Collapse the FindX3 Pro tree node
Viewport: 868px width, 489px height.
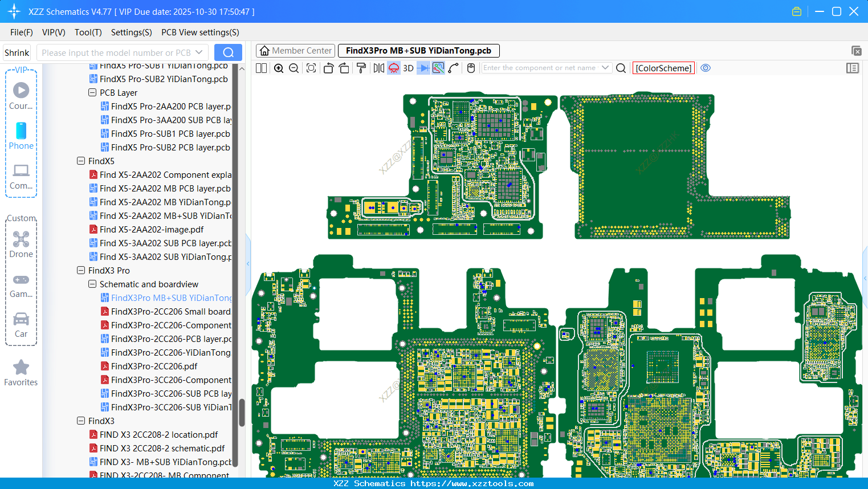pyautogui.click(x=81, y=271)
